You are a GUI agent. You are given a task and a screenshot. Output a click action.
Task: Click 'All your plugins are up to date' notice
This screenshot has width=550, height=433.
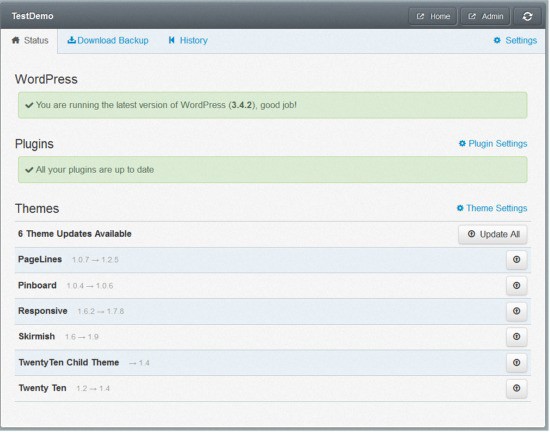(273, 170)
